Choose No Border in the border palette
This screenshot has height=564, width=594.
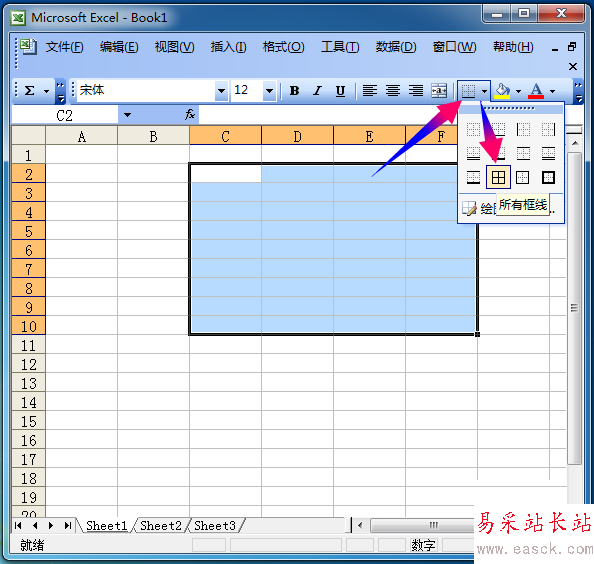(x=473, y=130)
